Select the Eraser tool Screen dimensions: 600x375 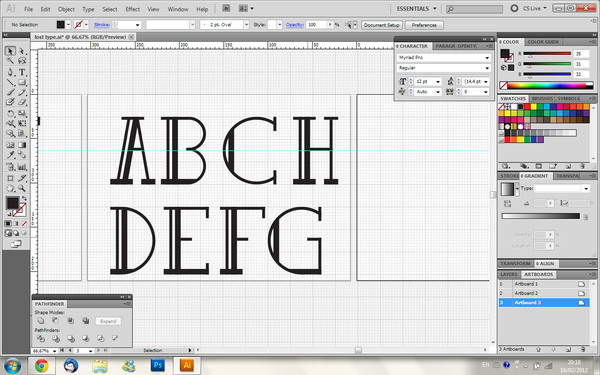tap(22, 102)
